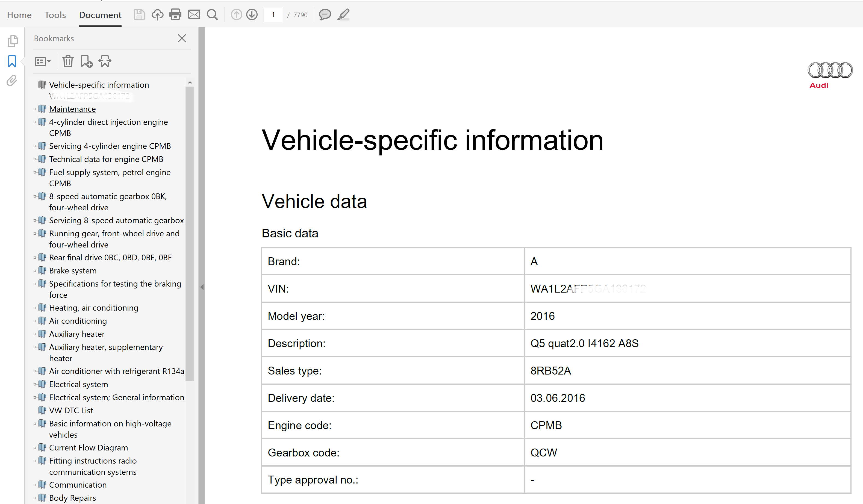Switch to the Tools tab
This screenshot has height=504, width=863.
click(x=55, y=15)
